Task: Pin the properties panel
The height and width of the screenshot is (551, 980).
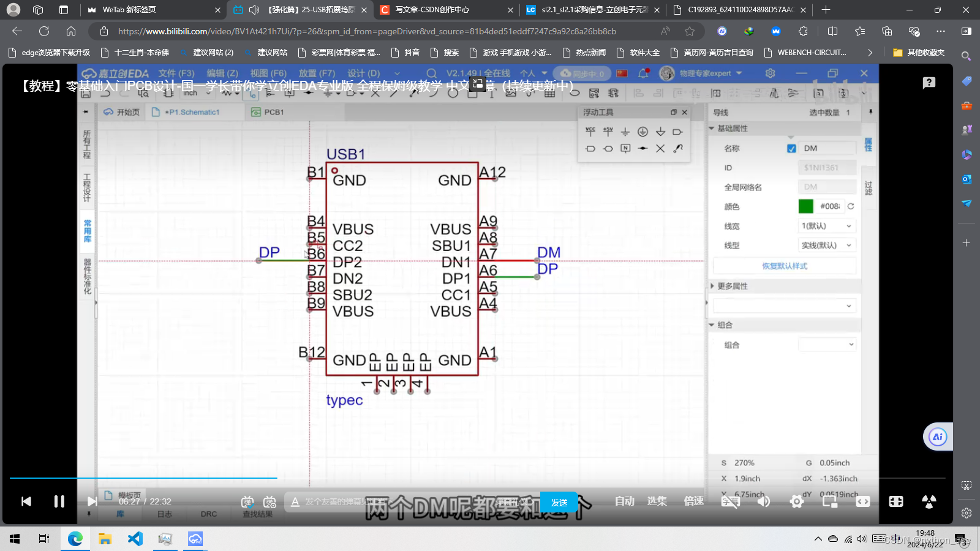Action: click(x=870, y=112)
